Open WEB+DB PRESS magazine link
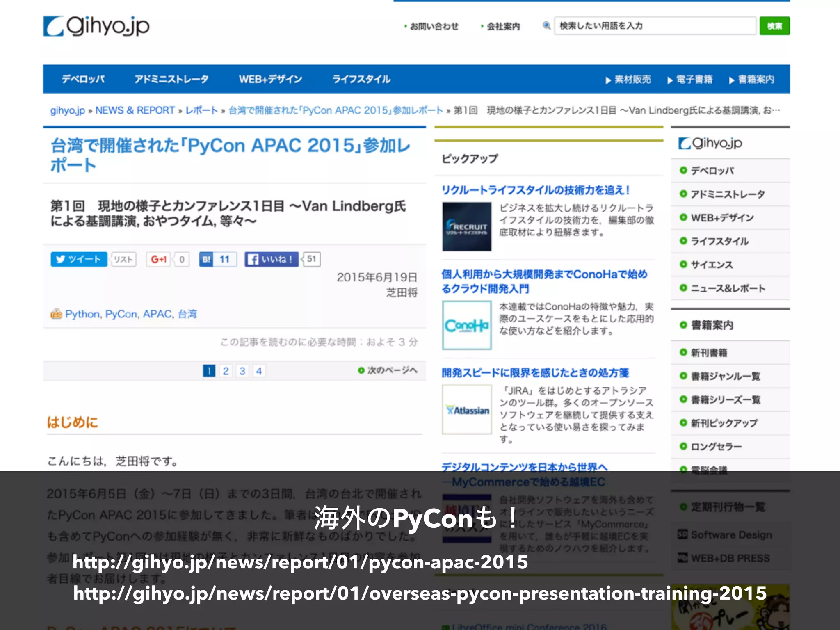The width and height of the screenshot is (840, 630). point(730,558)
